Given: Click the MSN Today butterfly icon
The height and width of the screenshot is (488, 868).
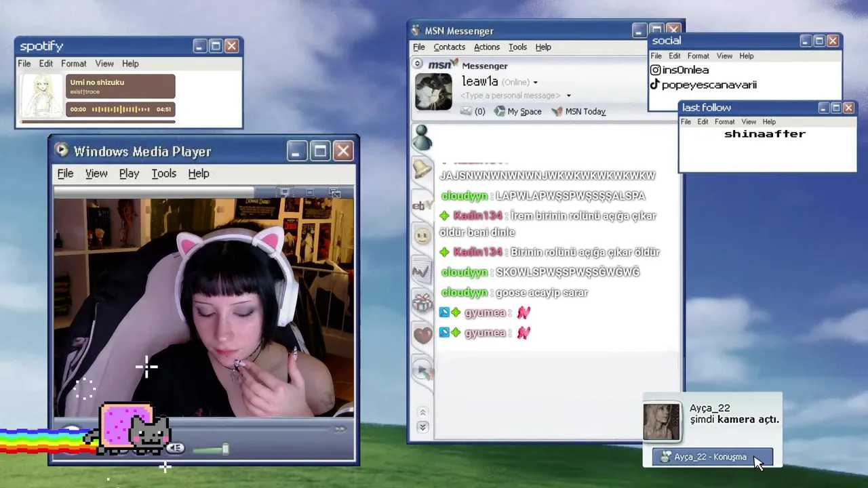Looking at the screenshot, I should (x=557, y=111).
